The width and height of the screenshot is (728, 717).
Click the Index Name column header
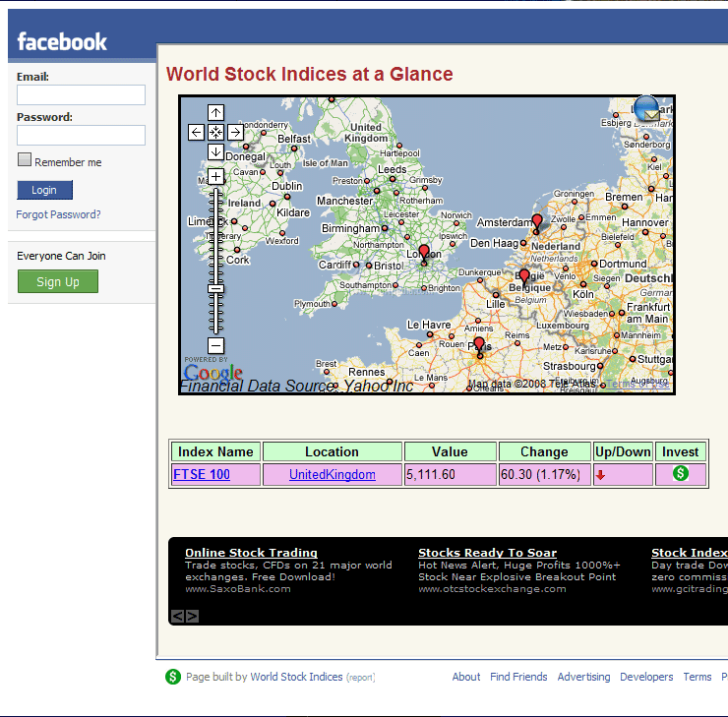(215, 451)
